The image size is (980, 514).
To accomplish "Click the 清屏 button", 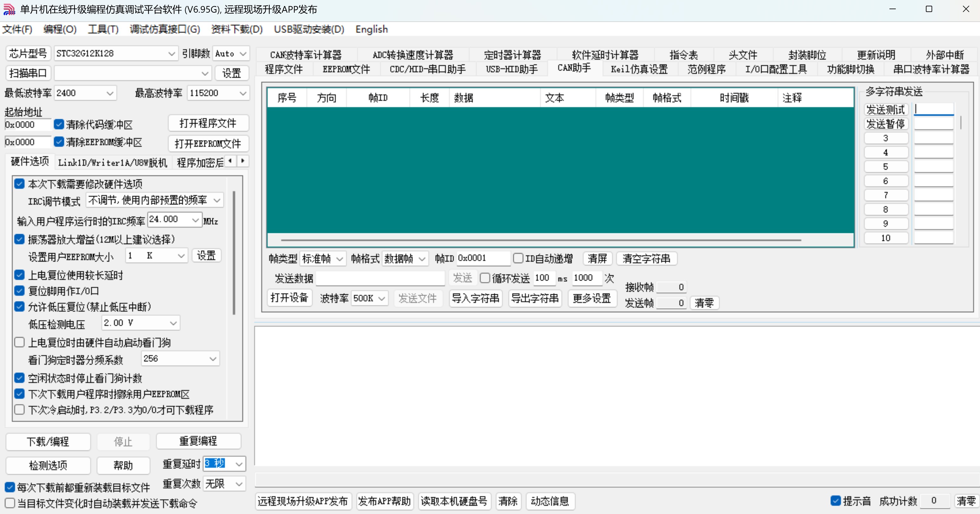I will [x=597, y=259].
